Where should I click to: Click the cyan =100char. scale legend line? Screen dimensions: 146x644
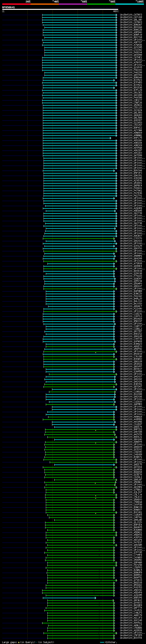102,642
